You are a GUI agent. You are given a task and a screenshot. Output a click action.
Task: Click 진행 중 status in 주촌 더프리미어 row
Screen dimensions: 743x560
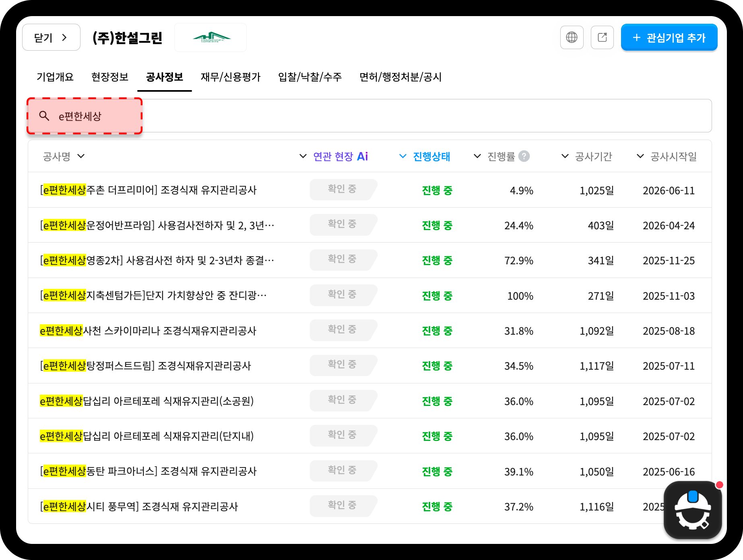437,190
